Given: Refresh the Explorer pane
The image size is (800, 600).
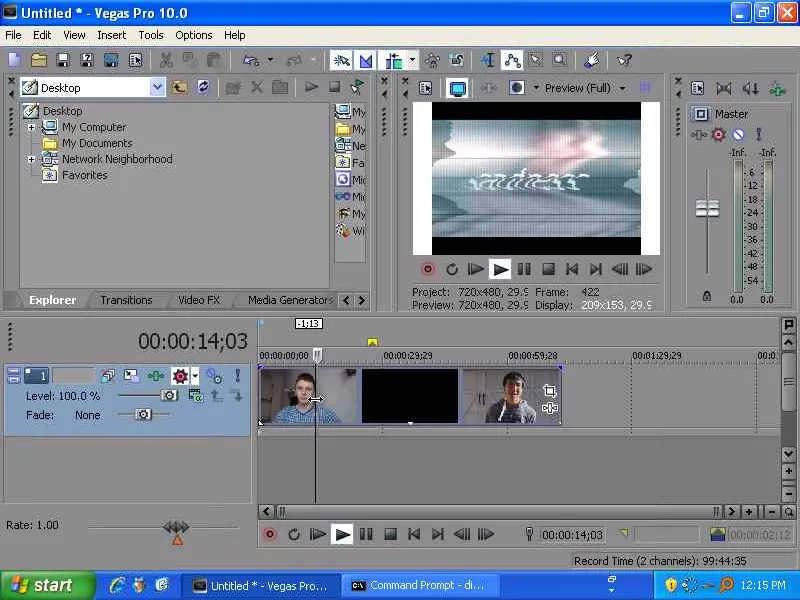Looking at the screenshot, I should (203, 88).
